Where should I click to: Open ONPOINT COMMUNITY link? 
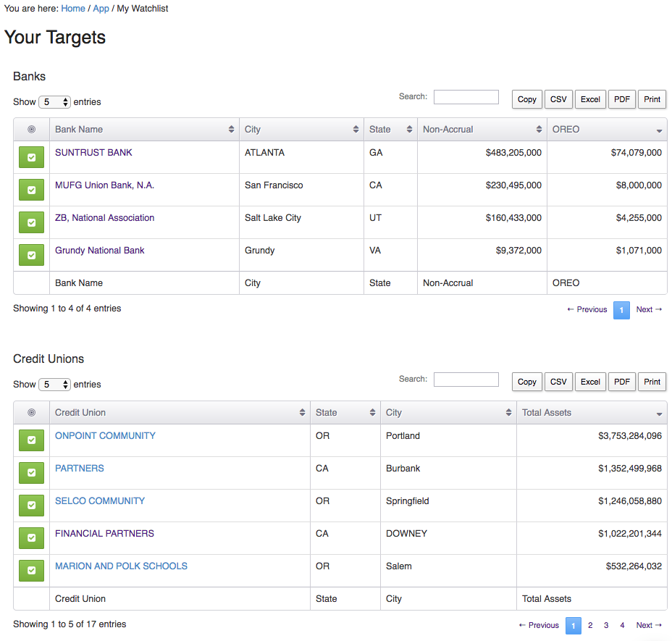(105, 435)
